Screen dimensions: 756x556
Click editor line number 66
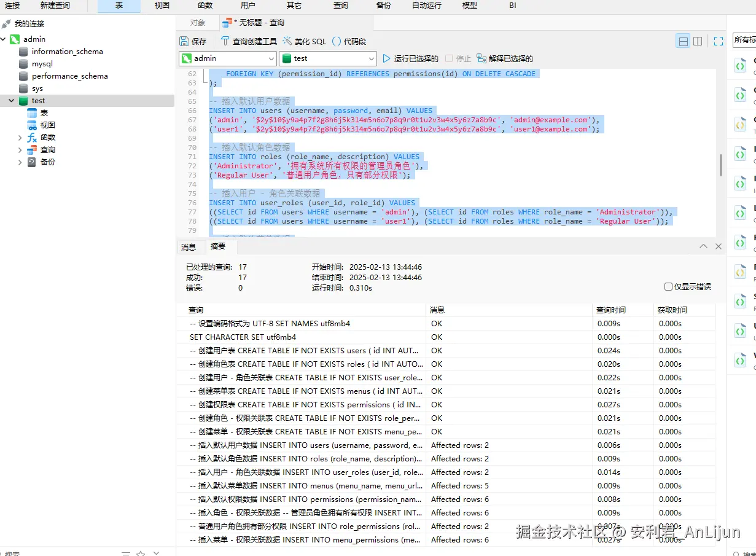click(192, 111)
